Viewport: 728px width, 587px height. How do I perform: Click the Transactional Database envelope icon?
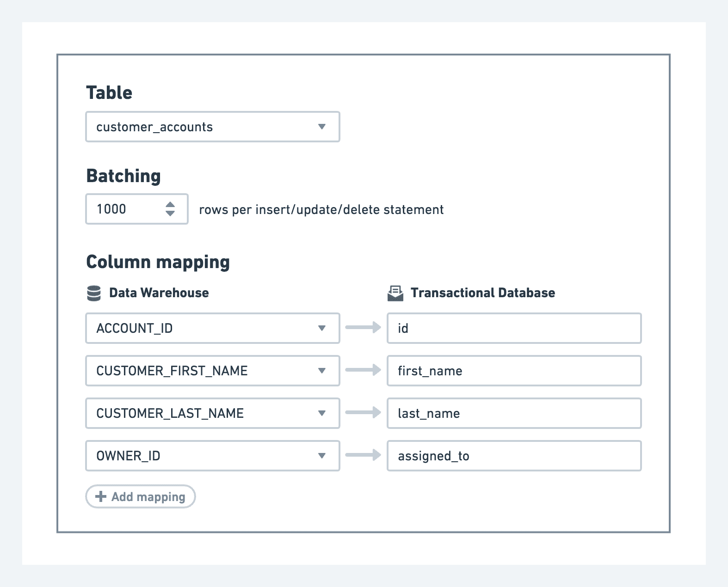point(395,293)
